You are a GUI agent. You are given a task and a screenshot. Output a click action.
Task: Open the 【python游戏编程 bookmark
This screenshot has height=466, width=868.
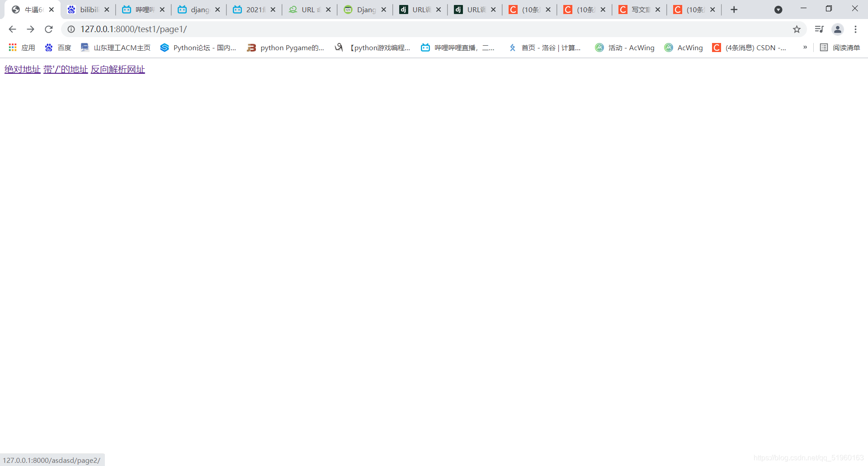[373, 48]
